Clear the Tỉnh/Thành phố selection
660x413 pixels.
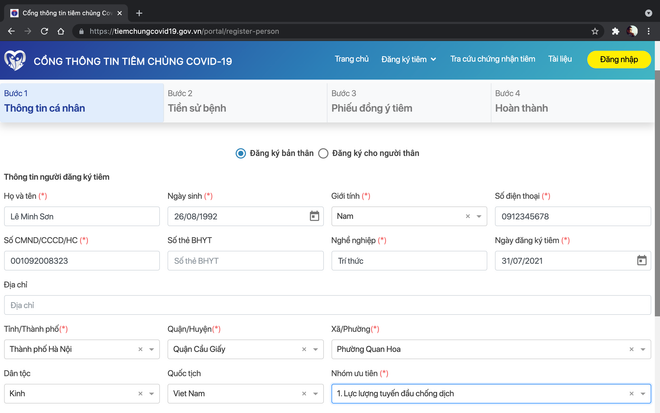[141, 349]
